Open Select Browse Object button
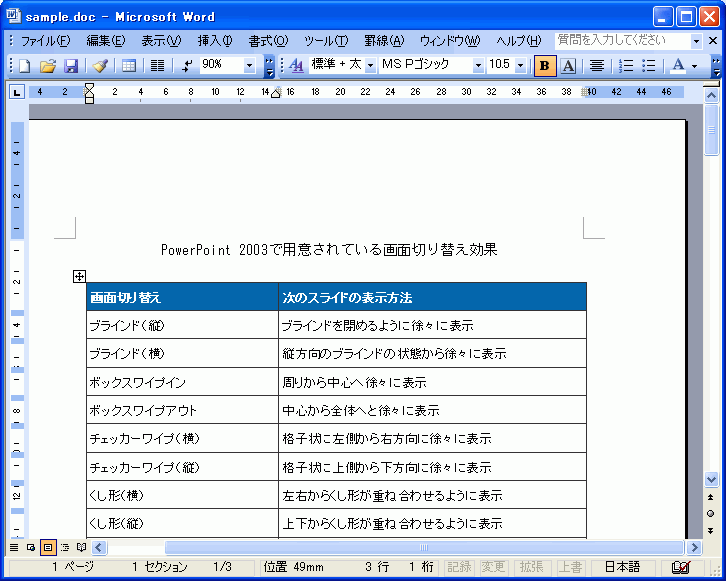 pos(711,514)
